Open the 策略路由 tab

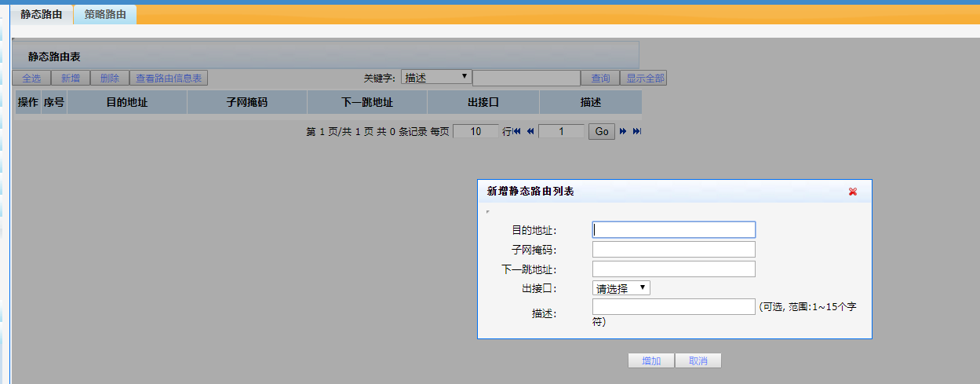point(105,14)
